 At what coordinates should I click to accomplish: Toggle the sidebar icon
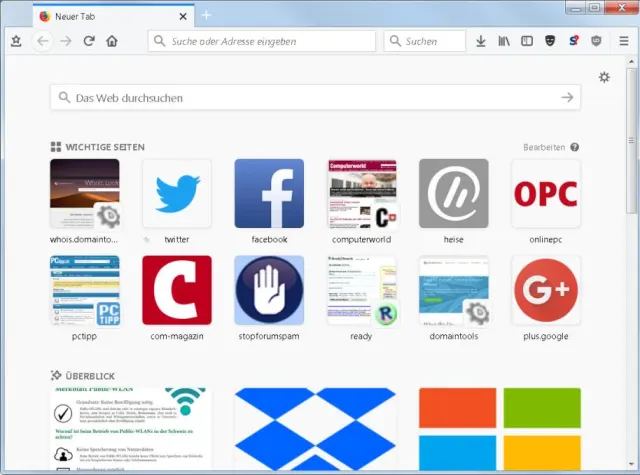(x=527, y=41)
